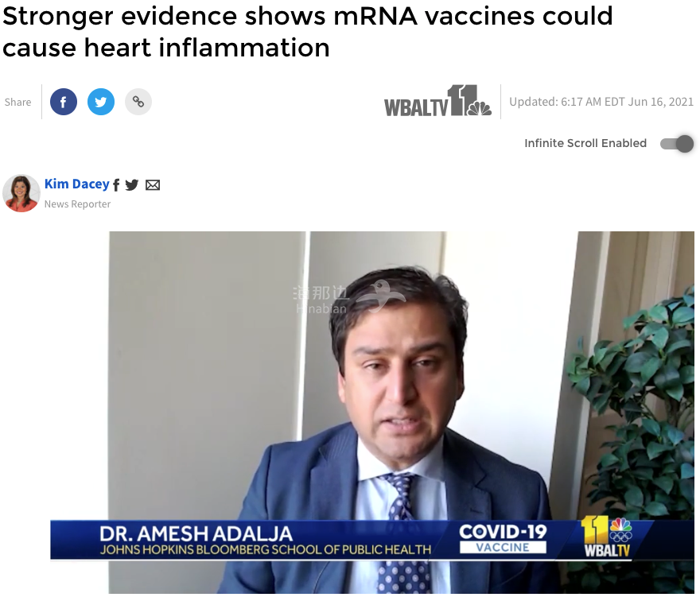Click the WBAL-TV logo on video
The width and height of the screenshot is (700, 597).
coord(607,537)
